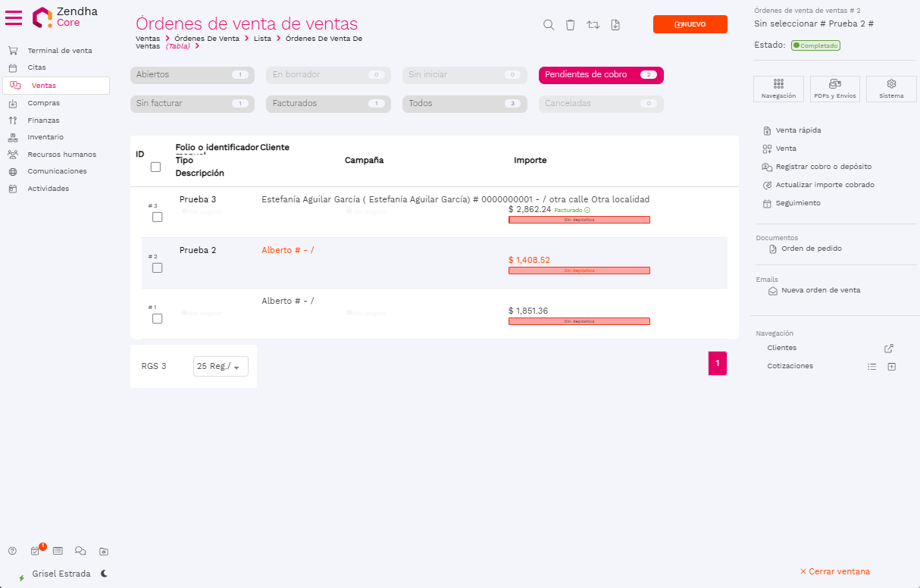Click the export download file icon
This screenshot has height=588, width=920.
click(x=615, y=24)
